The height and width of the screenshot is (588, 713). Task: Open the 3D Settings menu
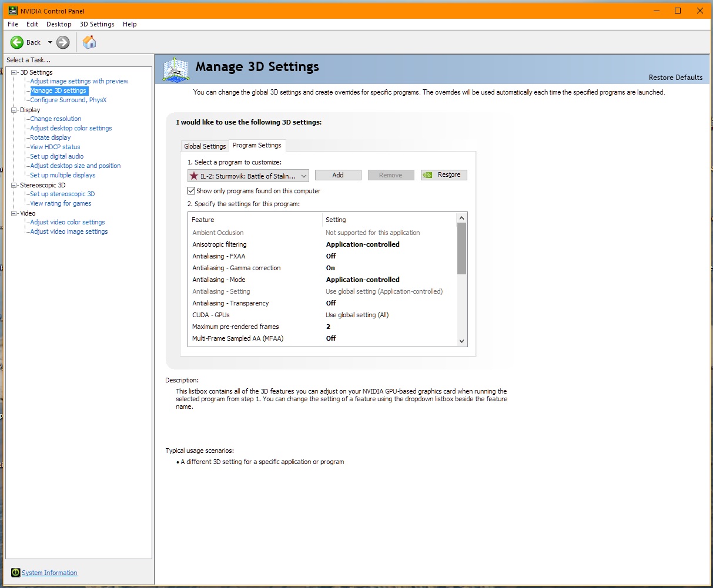pos(97,24)
